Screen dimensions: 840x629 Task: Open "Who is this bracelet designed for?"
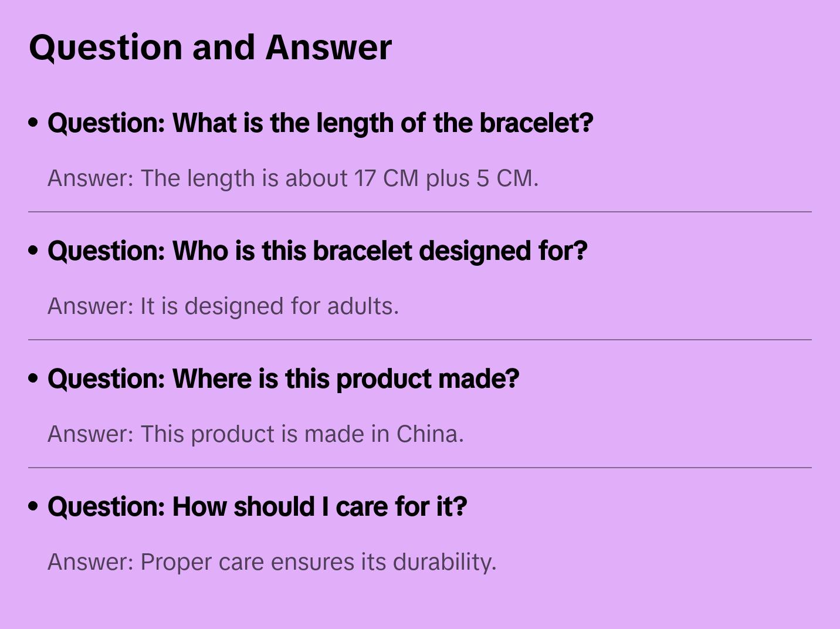point(317,251)
